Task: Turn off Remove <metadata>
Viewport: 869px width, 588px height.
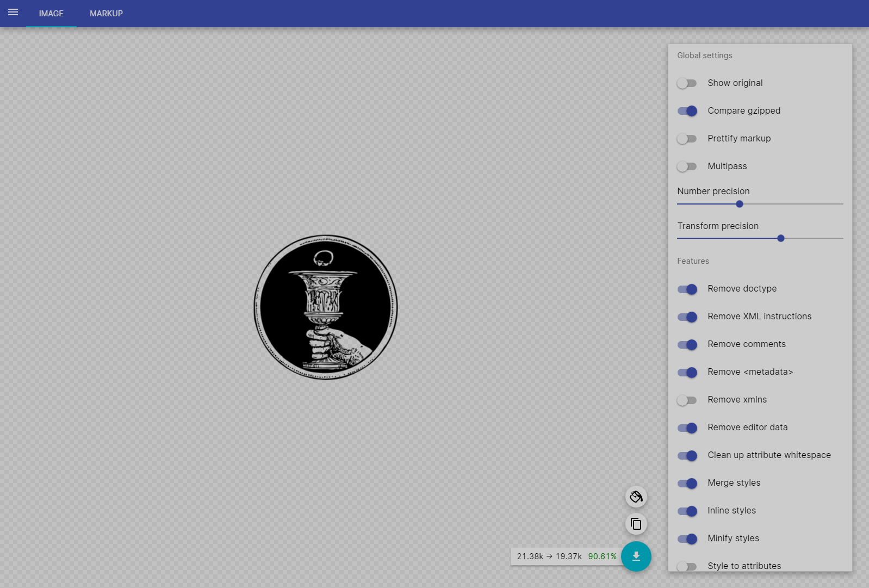Action: 687,372
